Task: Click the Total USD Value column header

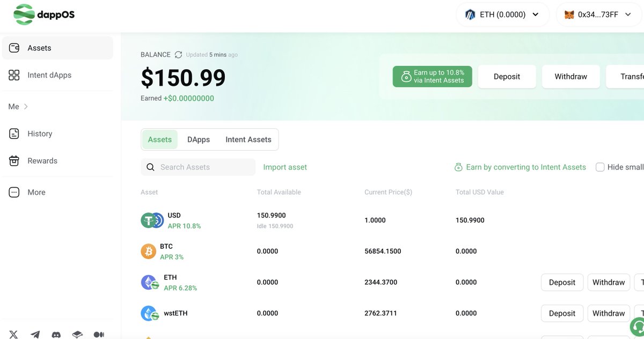Action: pyautogui.click(x=480, y=192)
